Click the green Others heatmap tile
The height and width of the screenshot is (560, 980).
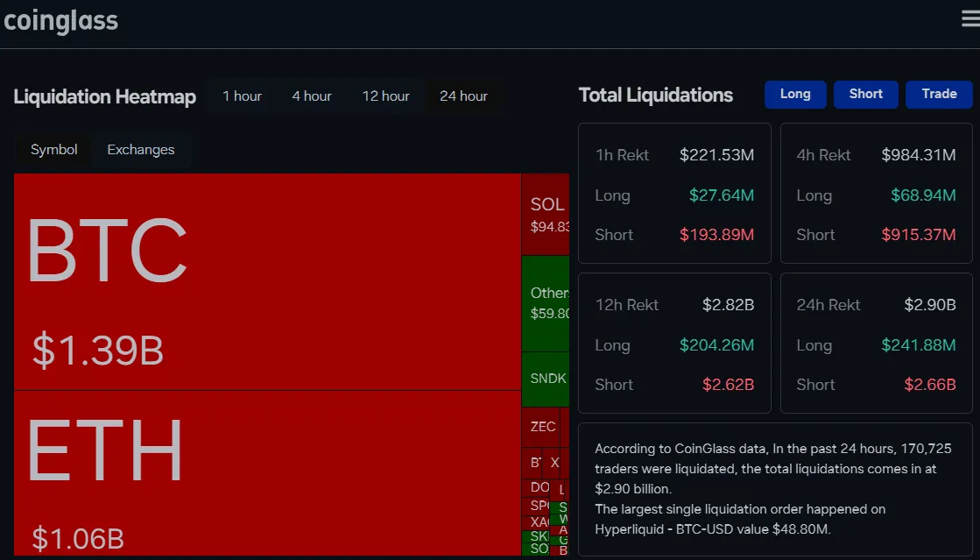click(546, 303)
